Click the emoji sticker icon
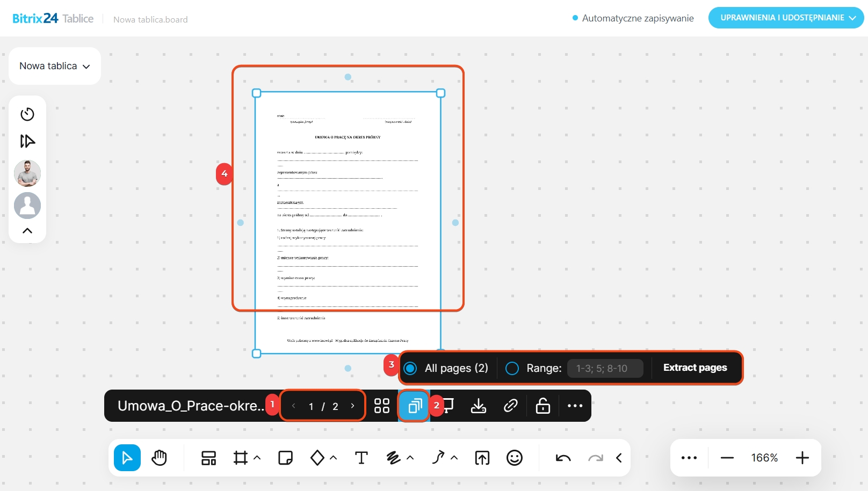 tap(514, 458)
